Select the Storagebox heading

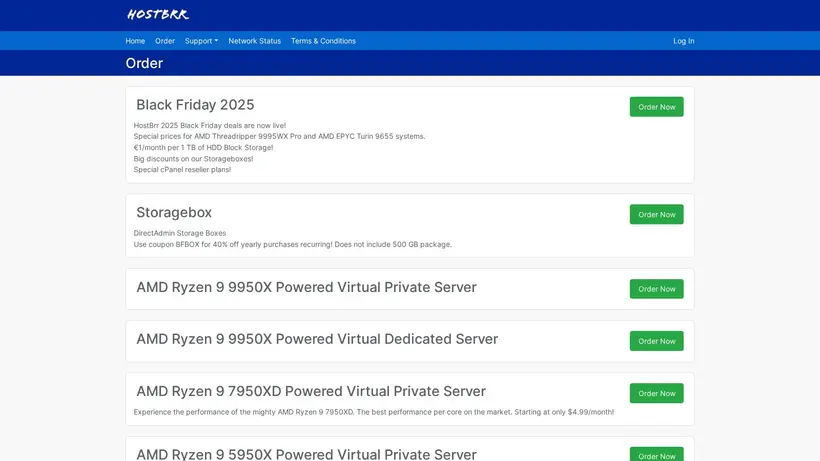click(174, 212)
